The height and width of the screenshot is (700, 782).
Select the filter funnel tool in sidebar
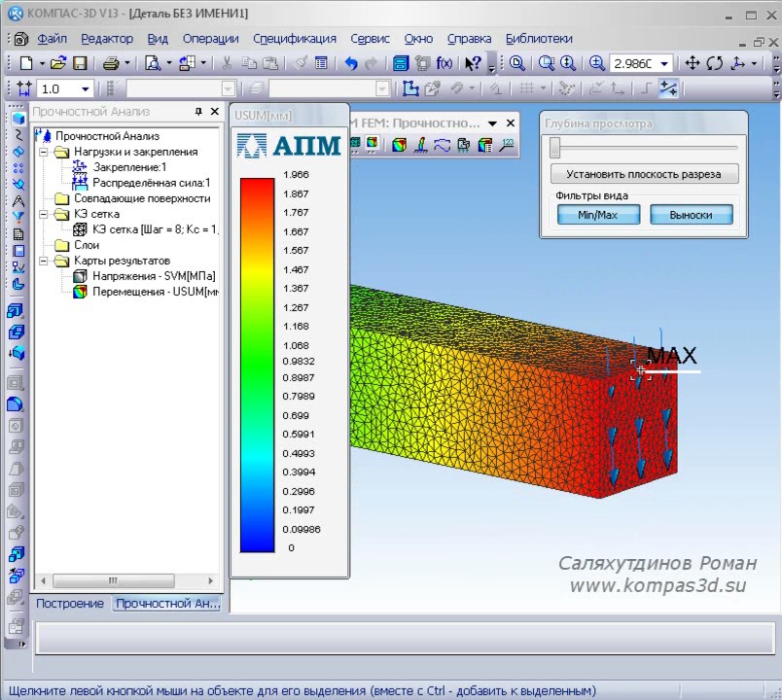(18, 218)
